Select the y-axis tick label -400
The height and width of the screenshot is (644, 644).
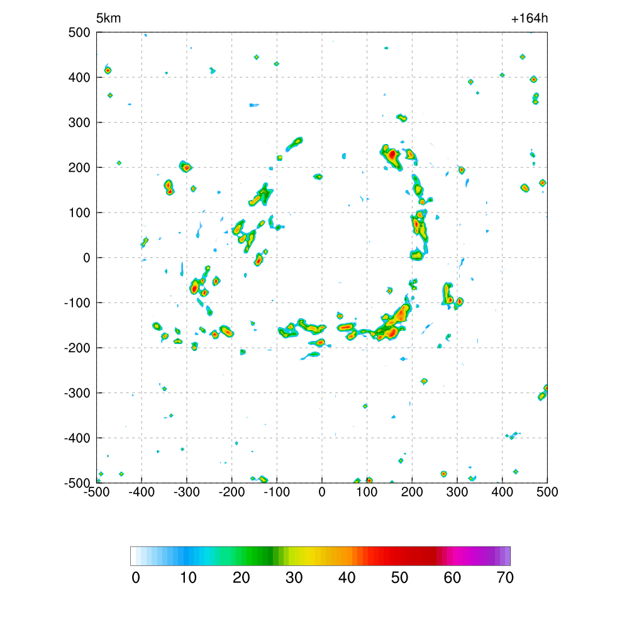[77, 438]
